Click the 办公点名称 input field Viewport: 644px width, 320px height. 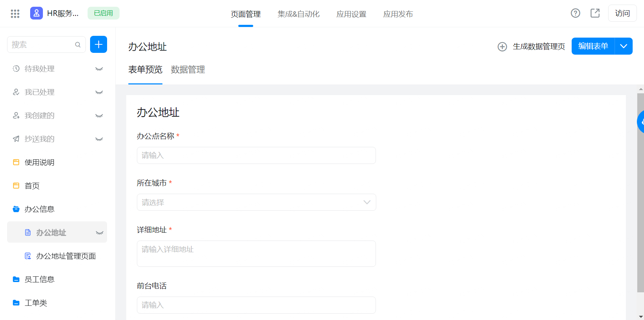point(256,155)
